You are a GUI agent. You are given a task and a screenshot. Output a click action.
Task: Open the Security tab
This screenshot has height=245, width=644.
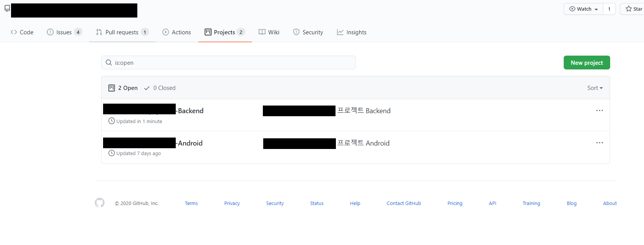pos(308,32)
